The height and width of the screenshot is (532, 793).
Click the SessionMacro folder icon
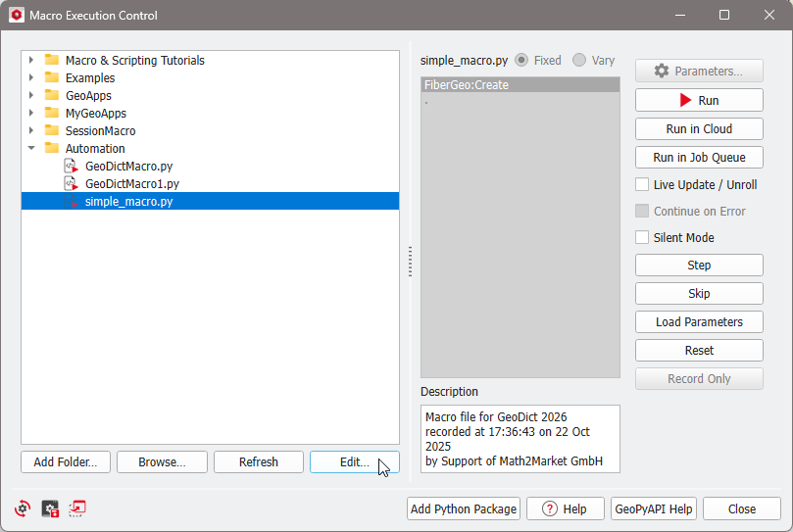pos(52,130)
